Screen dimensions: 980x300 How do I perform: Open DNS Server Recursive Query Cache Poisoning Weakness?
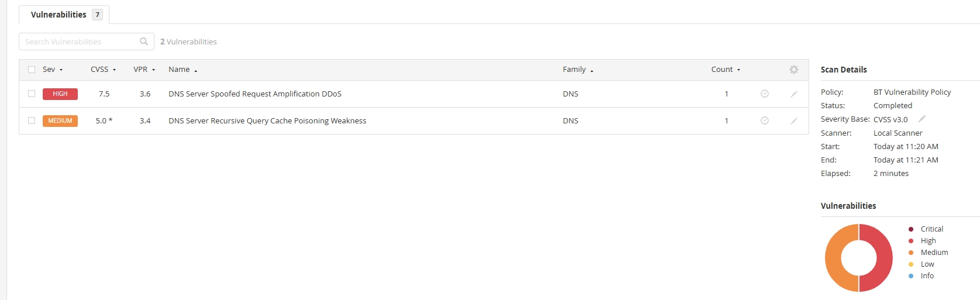(x=267, y=120)
